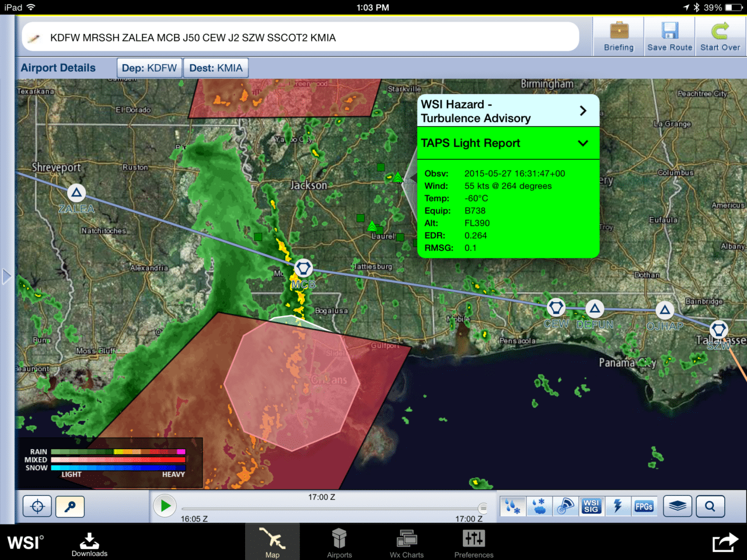Toggle the rain and snow precipitation layer
Screen dimensions: 747x560
tap(513, 506)
